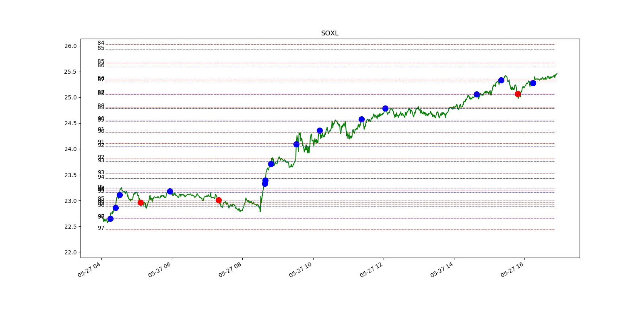Click the 05-27 10 x-axis label
Viewport: 644px width, 322px height.
tap(300, 269)
